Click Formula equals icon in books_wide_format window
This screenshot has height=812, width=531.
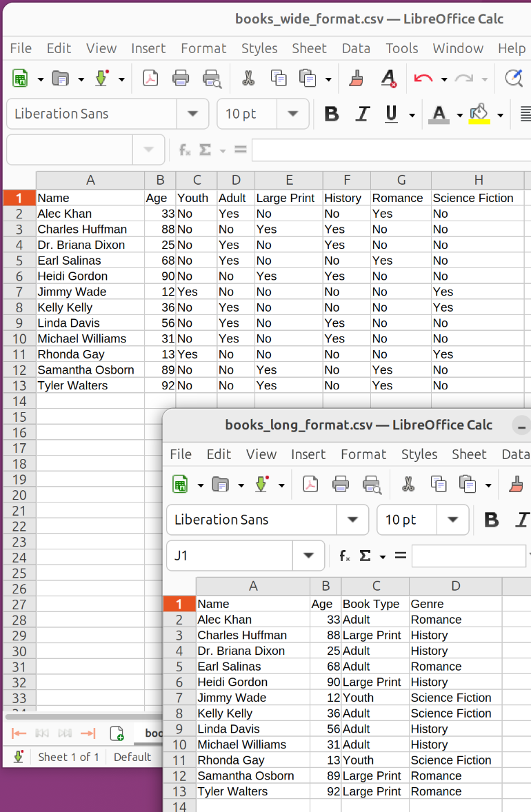click(241, 150)
